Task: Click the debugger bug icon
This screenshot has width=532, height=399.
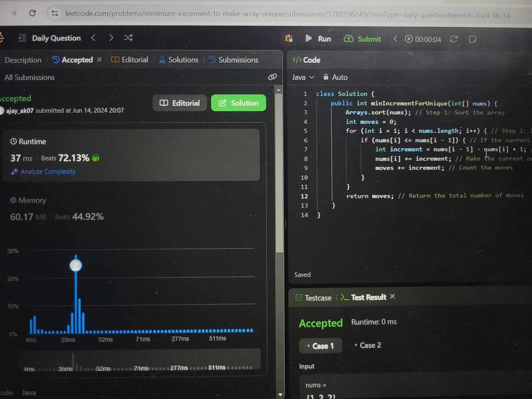Action: (289, 39)
